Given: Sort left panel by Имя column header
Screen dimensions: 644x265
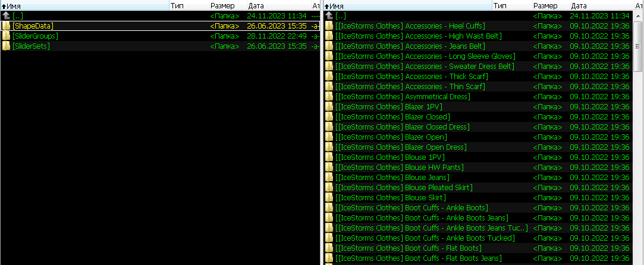Looking at the screenshot, I should pos(18,5).
